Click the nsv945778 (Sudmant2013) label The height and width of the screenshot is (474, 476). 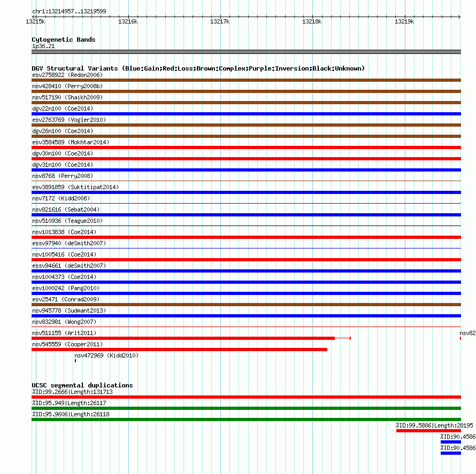tap(69, 310)
